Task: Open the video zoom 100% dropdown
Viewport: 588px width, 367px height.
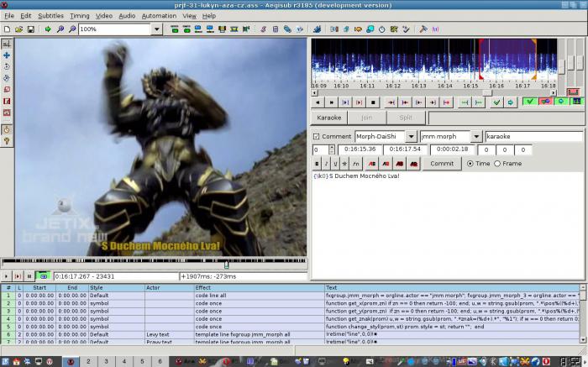Action: tap(157, 29)
